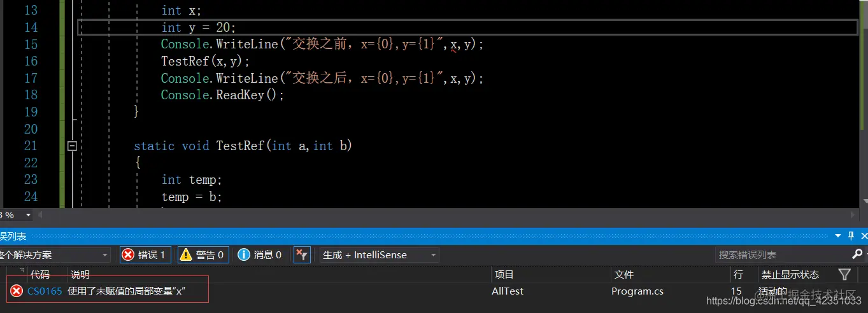Open error list window options dropdown arrow

[838, 236]
